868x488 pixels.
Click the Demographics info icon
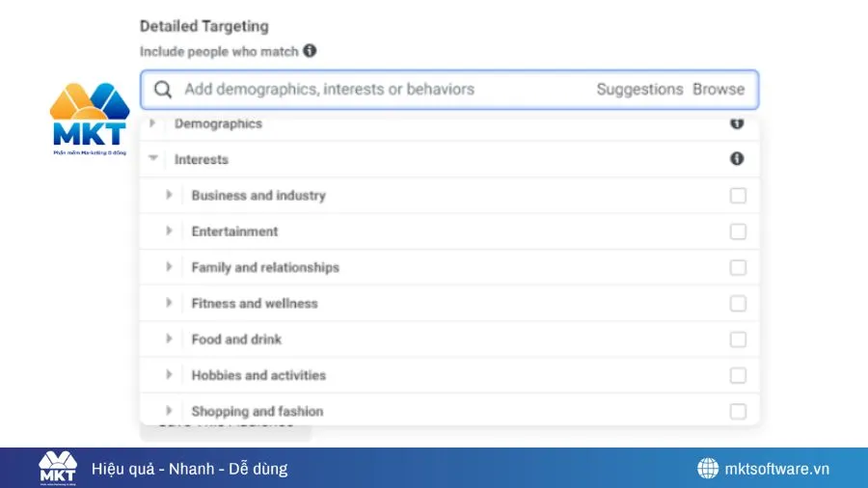tap(737, 123)
